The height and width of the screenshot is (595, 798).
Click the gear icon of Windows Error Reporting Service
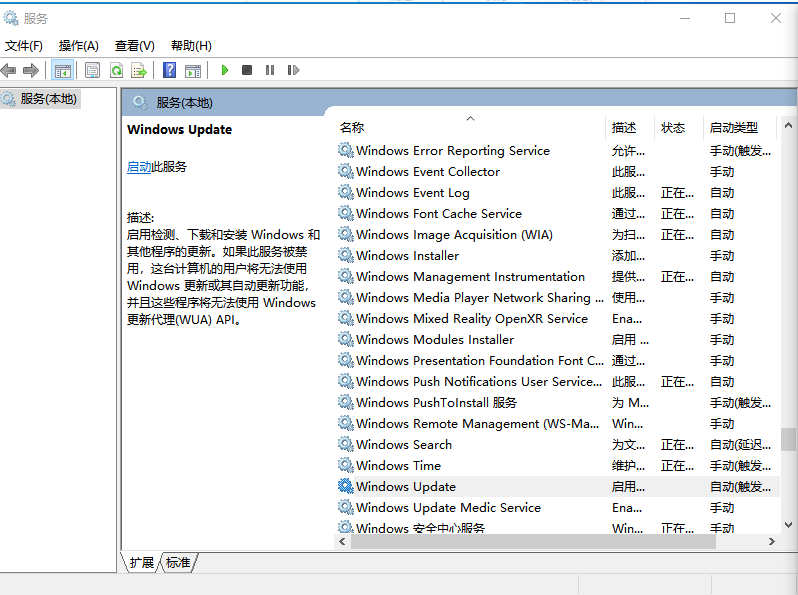(346, 150)
